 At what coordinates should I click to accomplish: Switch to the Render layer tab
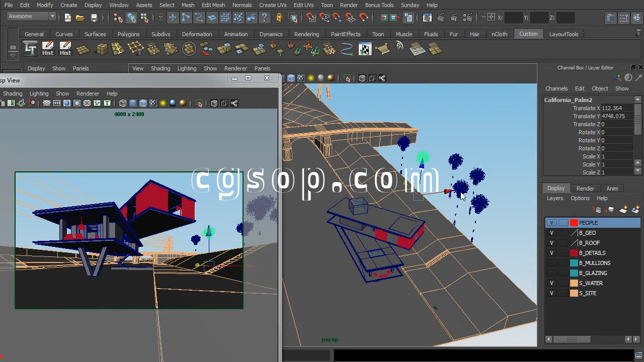tap(585, 189)
